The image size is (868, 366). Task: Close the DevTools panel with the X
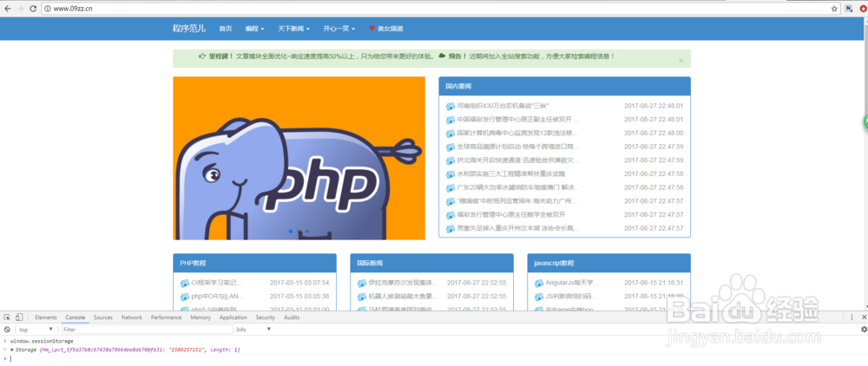tap(864, 317)
